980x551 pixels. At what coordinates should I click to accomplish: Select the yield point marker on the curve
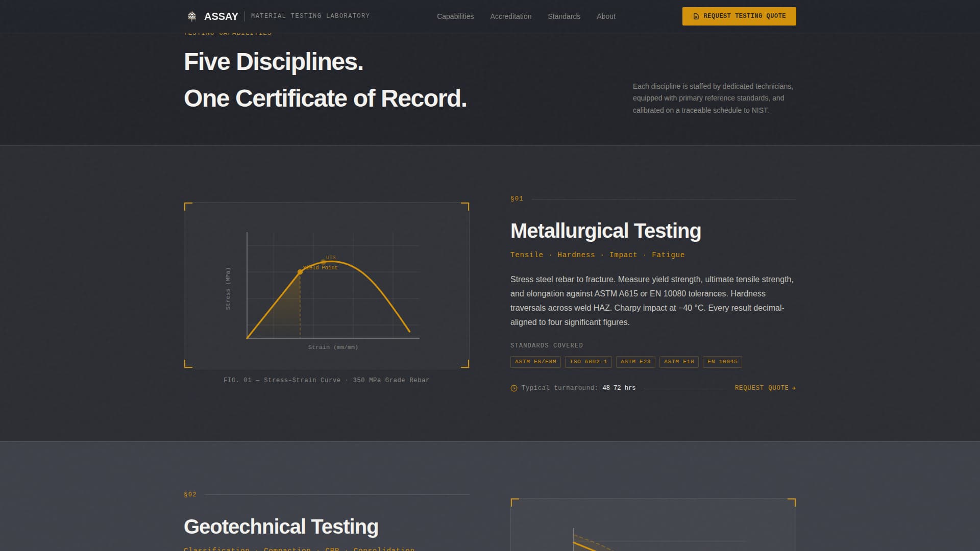tap(301, 271)
